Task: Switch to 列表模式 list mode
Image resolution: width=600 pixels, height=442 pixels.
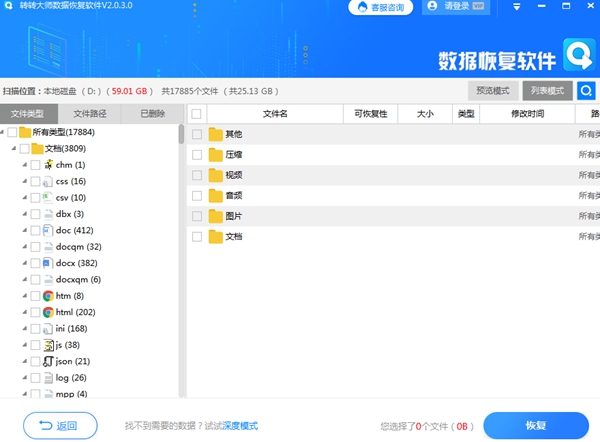Action: pyautogui.click(x=547, y=91)
